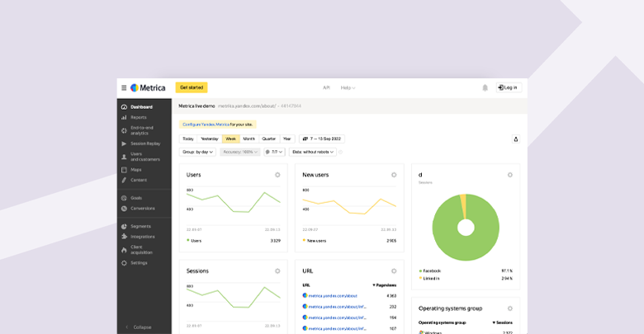Click the Integrations puzzle icon
Viewport: 644px width, 334px height.
click(124, 237)
